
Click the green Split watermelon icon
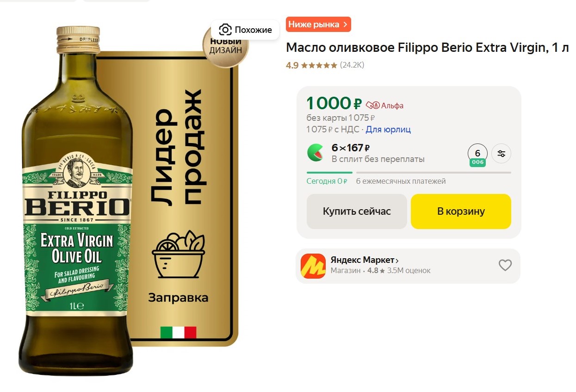(316, 153)
